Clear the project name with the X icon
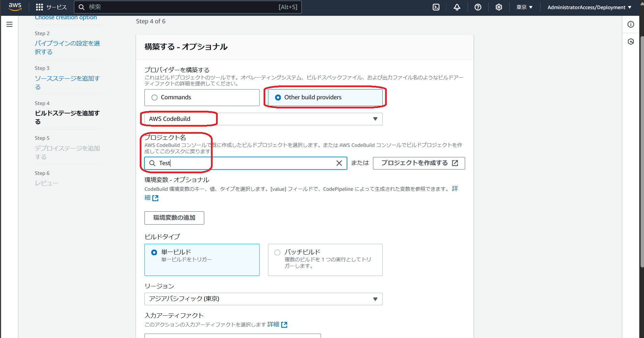Screen dimensions: 644x338 339,163
